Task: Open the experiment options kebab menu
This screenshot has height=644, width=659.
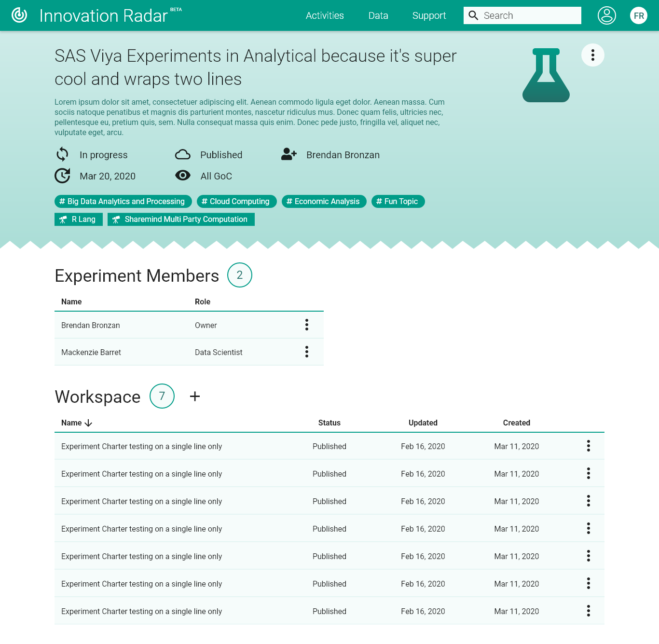Action: click(x=593, y=55)
